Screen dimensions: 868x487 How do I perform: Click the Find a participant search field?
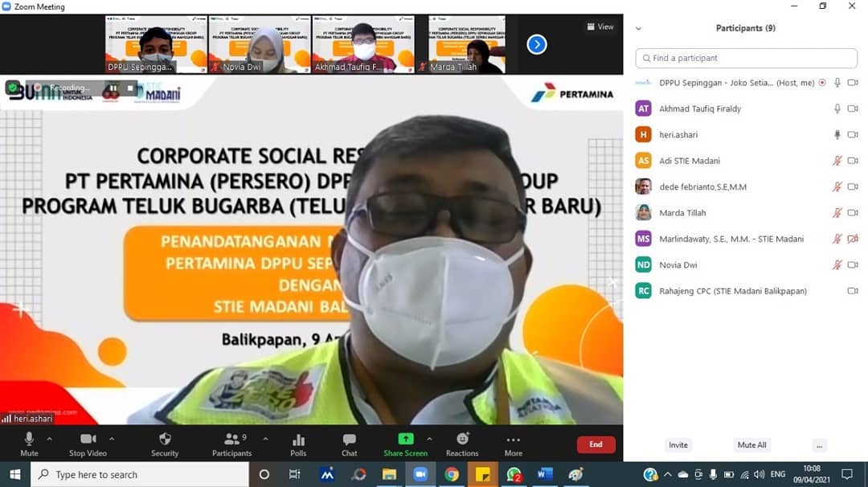click(x=746, y=58)
